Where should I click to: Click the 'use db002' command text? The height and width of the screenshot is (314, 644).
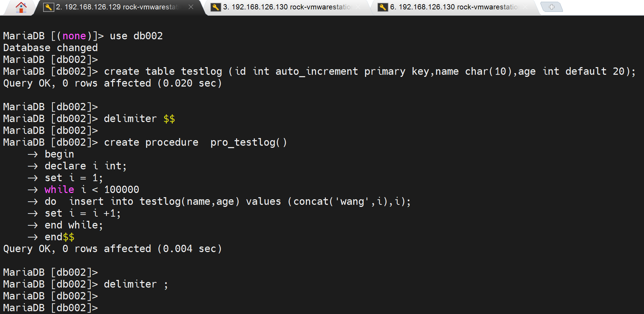click(x=136, y=36)
